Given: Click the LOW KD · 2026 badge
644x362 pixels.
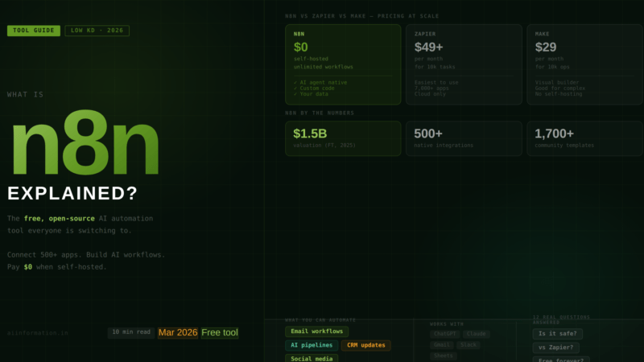Looking at the screenshot, I should click(97, 31).
